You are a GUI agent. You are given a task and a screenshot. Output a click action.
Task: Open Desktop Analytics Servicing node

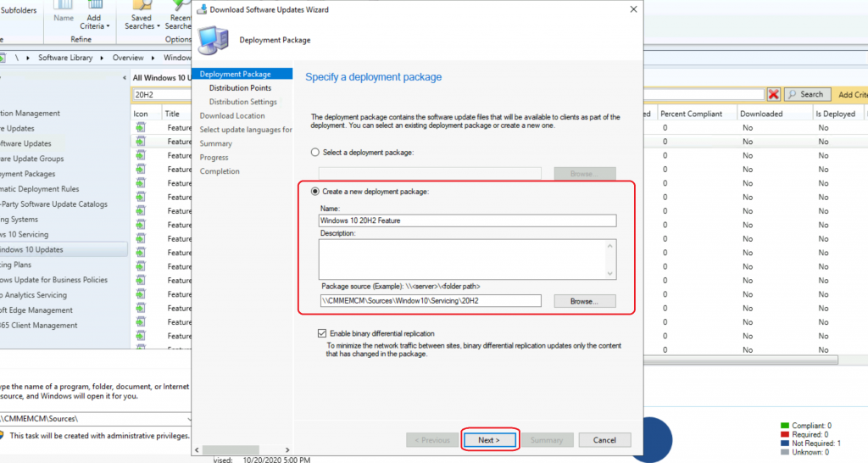[x=33, y=295]
